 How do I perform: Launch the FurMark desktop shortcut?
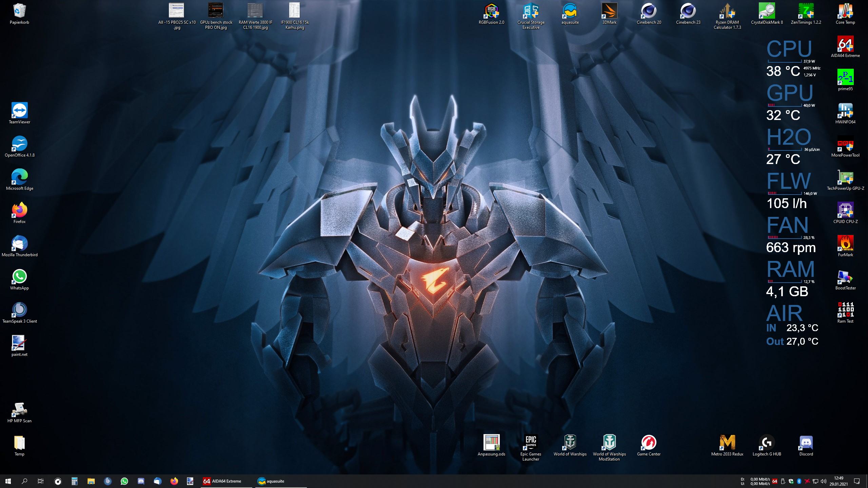point(845,246)
